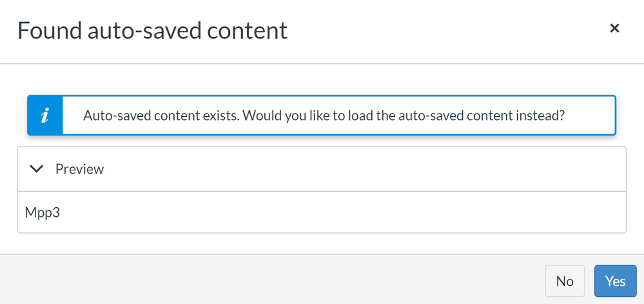Image resolution: width=644 pixels, height=304 pixels.
Task: Click the blue square of the info alert
Action: (x=45, y=115)
